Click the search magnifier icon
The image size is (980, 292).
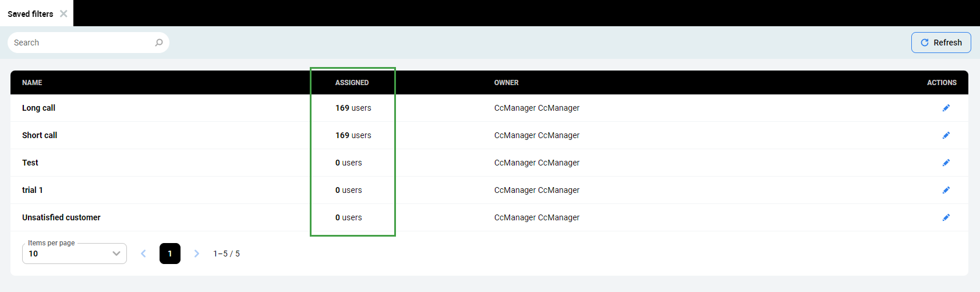click(159, 43)
